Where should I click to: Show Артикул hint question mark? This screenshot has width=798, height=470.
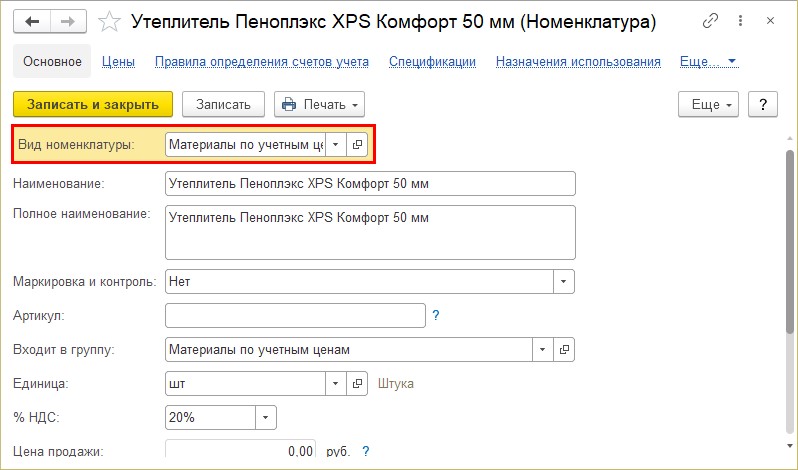(x=436, y=315)
